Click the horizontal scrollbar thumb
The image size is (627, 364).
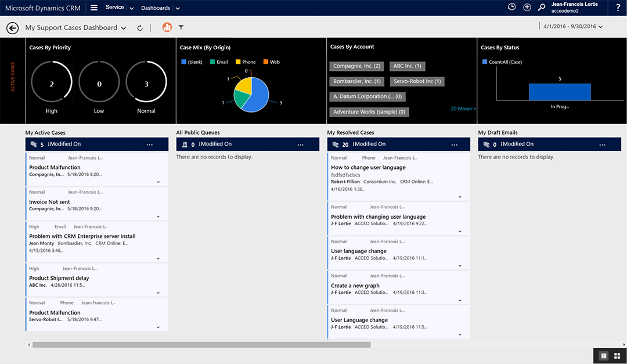pyautogui.click(x=201, y=345)
